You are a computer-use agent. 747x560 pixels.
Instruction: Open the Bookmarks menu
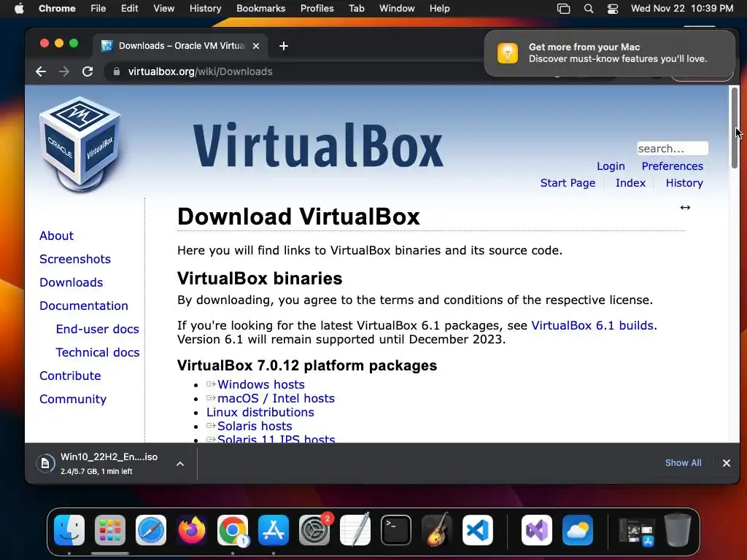click(260, 8)
